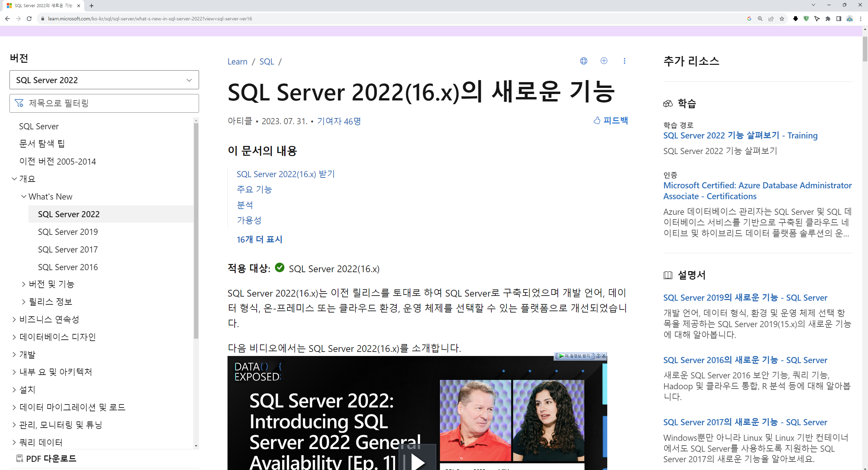Image resolution: width=868 pixels, height=470 pixels.
Task: Expand the 비즈니스 연속성 node
Action: pos(14,319)
